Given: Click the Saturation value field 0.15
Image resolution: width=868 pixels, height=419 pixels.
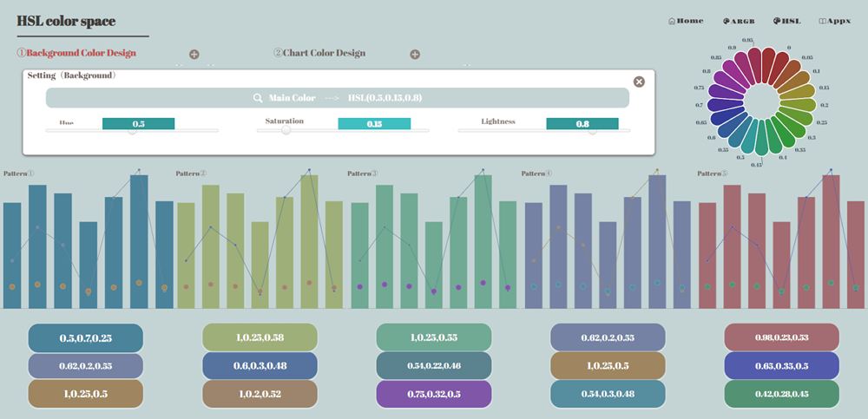Looking at the screenshot, I should click(374, 124).
